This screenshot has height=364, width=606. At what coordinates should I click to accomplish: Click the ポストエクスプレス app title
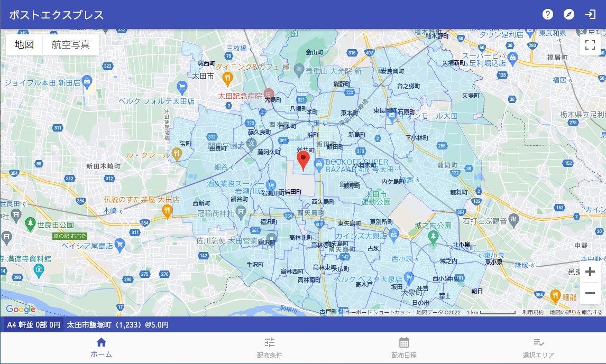(57, 15)
